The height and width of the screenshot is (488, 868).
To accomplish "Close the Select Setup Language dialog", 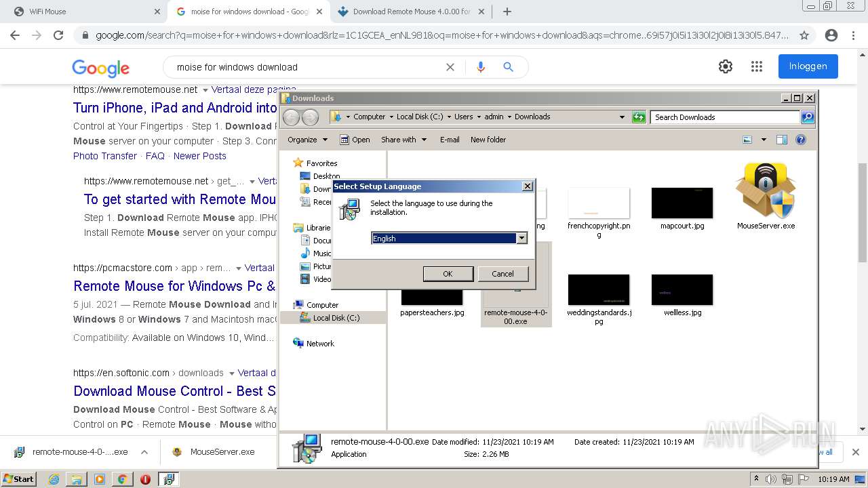I will pyautogui.click(x=528, y=186).
